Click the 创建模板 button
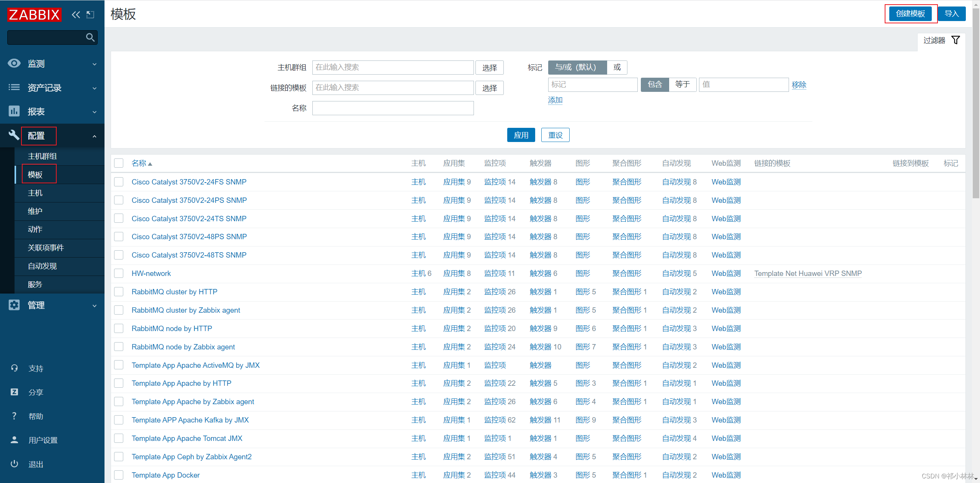980x483 pixels. [x=910, y=14]
